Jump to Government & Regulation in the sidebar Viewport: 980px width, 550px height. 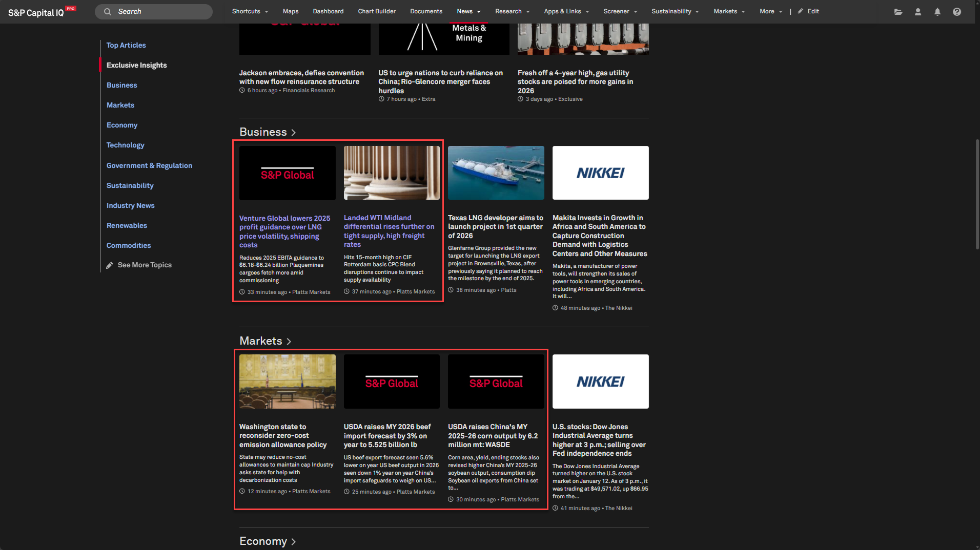pyautogui.click(x=149, y=165)
